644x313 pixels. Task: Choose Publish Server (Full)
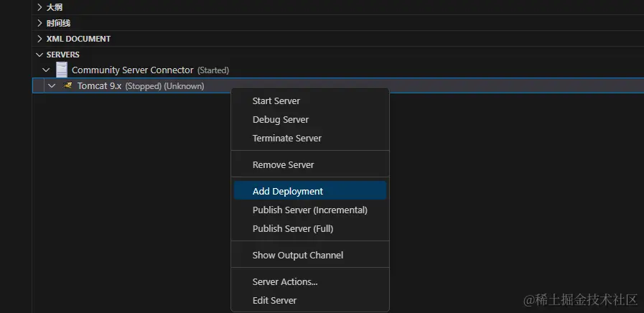coord(310,228)
